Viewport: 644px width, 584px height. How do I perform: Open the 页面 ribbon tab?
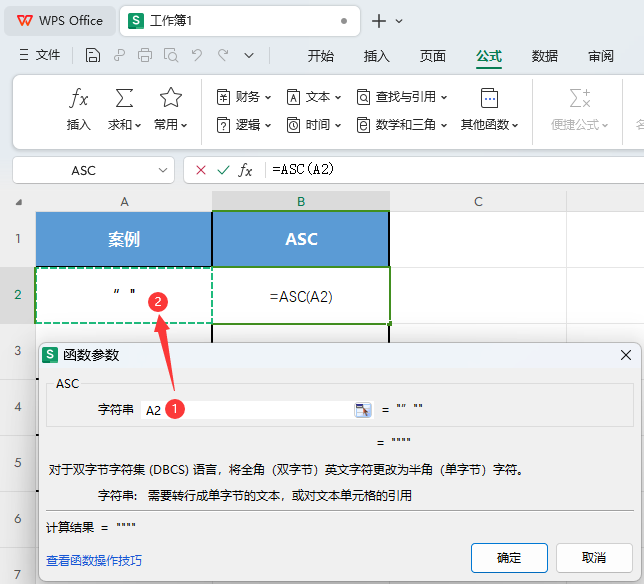432,56
